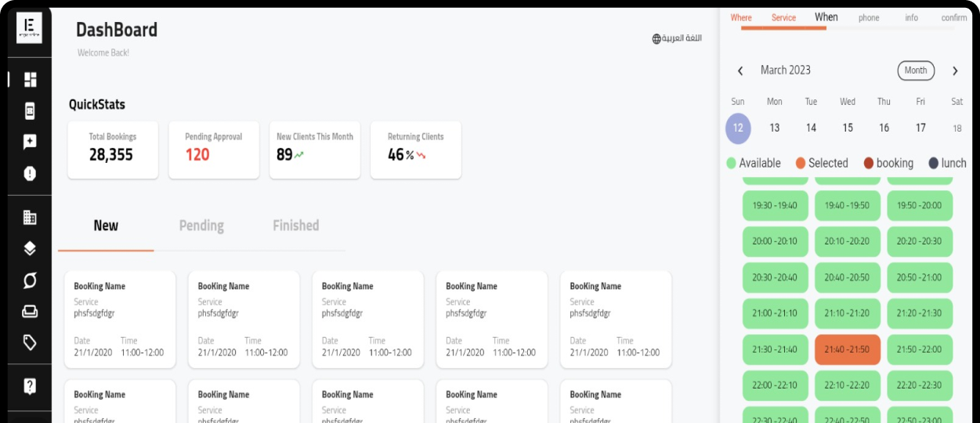Select the 21:40 - 21:50 time slot
Image resolution: width=980 pixels, height=423 pixels.
847,349
